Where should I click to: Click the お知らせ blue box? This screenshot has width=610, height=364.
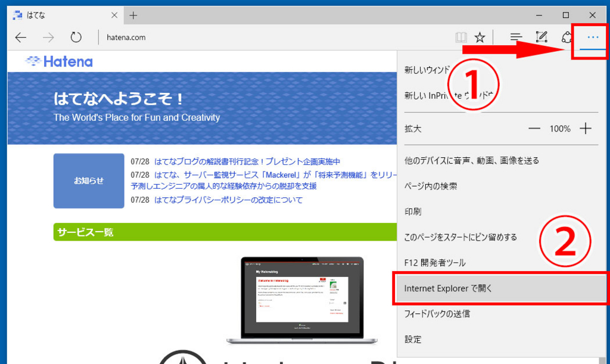[x=89, y=181]
